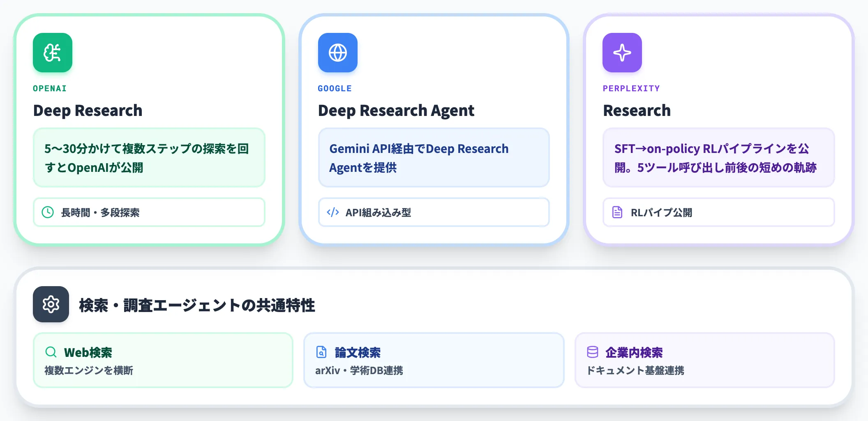Viewport: 868px width, 421px height.
Task: Open the 企業内検索 card
Action: click(x=704, y=360)
